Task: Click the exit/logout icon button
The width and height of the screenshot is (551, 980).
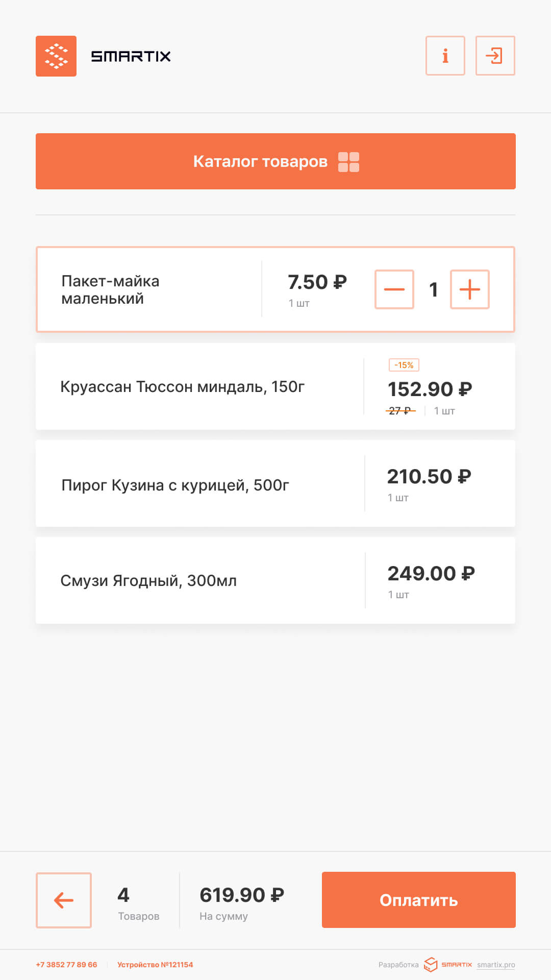Action: [495, 56]
